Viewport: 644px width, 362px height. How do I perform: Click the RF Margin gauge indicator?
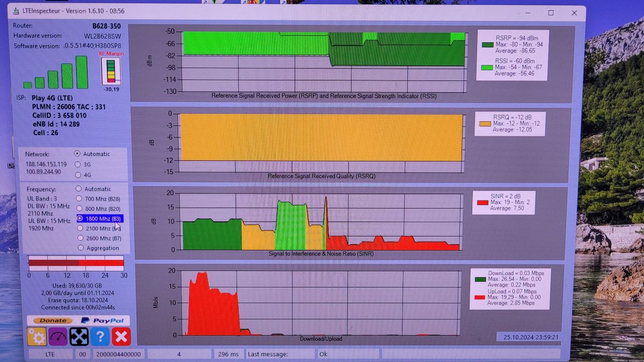click(x=111, y=71)
